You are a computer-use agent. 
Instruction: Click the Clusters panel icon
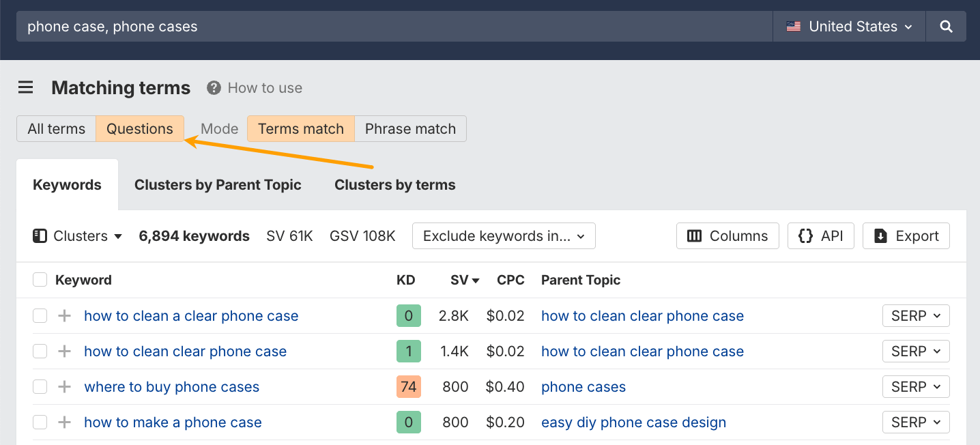[40, 235]
